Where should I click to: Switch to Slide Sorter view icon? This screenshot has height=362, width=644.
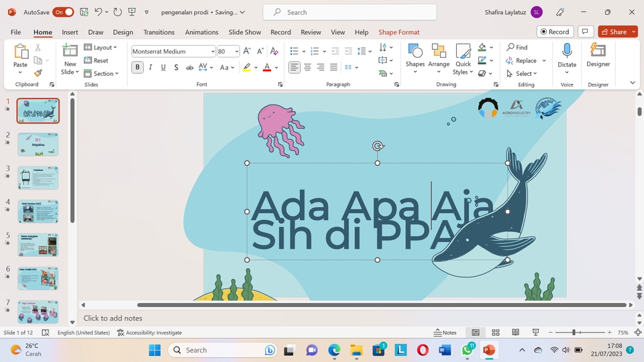click(x=496, y=333)
